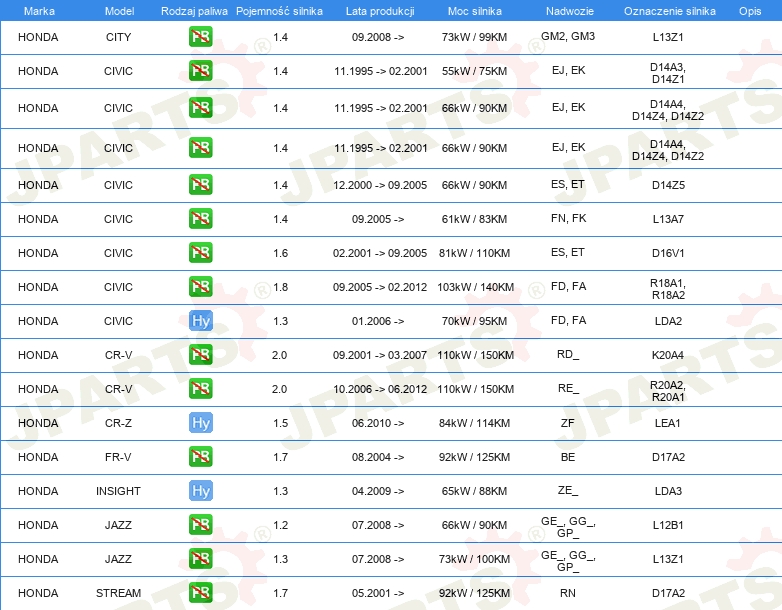Click the Nadwozie column header
The height and width of the screenshot is (610, 782).
tap(570, 11)
